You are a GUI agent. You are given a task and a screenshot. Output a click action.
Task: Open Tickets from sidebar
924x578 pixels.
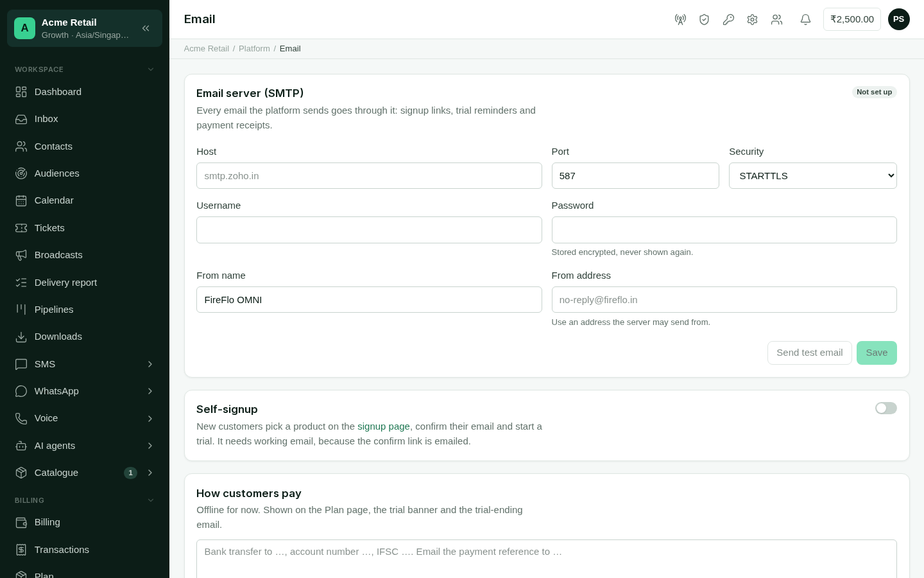[85, 228]
